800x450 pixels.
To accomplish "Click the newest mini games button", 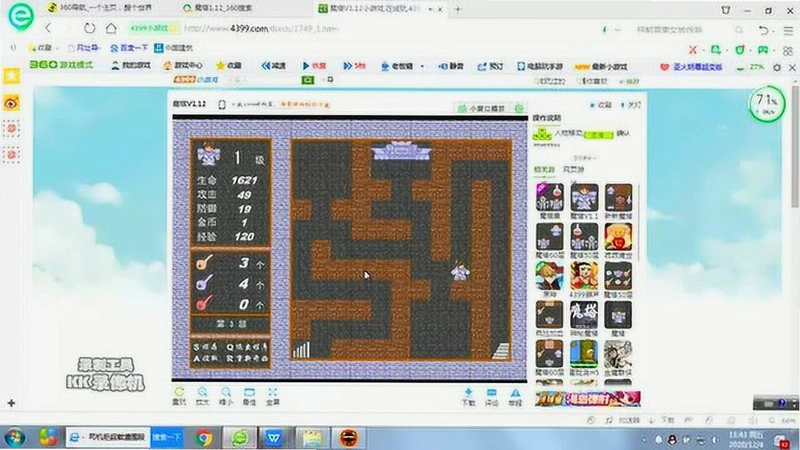I will [x=601, y=67].
